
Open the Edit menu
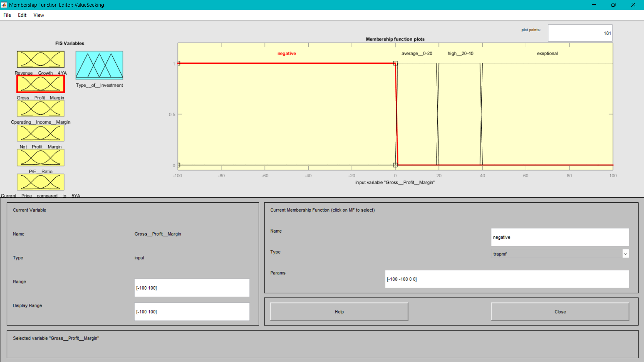click(22, 15)
